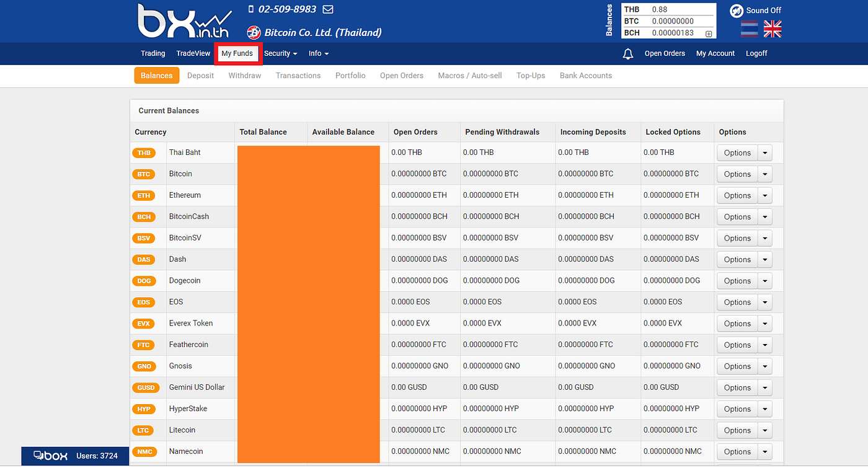
Task: Click the orange DOG currency badge
Action: [144, 281]
